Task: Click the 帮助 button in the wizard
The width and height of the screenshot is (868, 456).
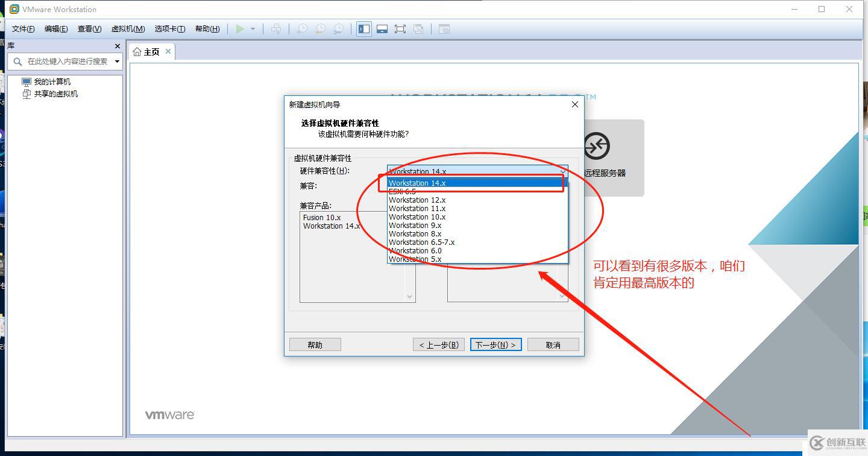Action: click(x=315, y=344)
